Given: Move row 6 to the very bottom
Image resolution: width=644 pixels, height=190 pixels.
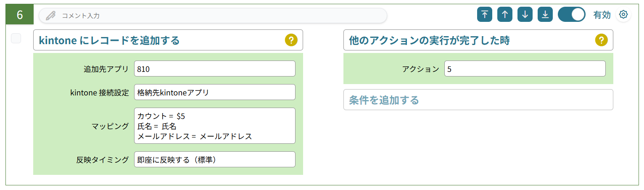Looking at the screenshot, I should tap(545, 14).
